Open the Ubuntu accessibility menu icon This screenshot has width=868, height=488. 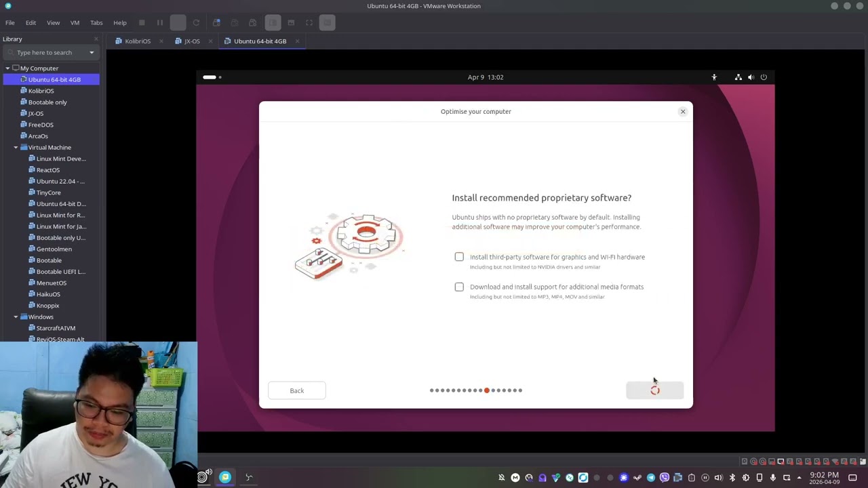tap(714, 77)
